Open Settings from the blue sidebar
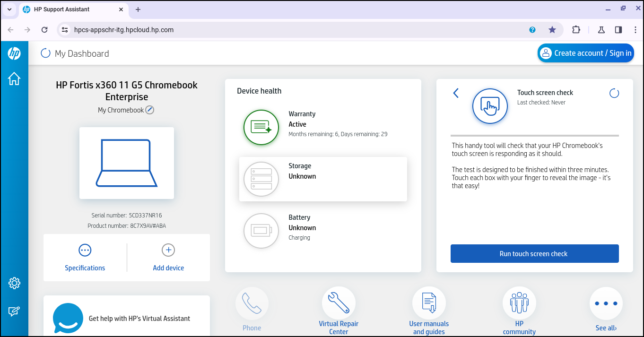 coord(14,283)
